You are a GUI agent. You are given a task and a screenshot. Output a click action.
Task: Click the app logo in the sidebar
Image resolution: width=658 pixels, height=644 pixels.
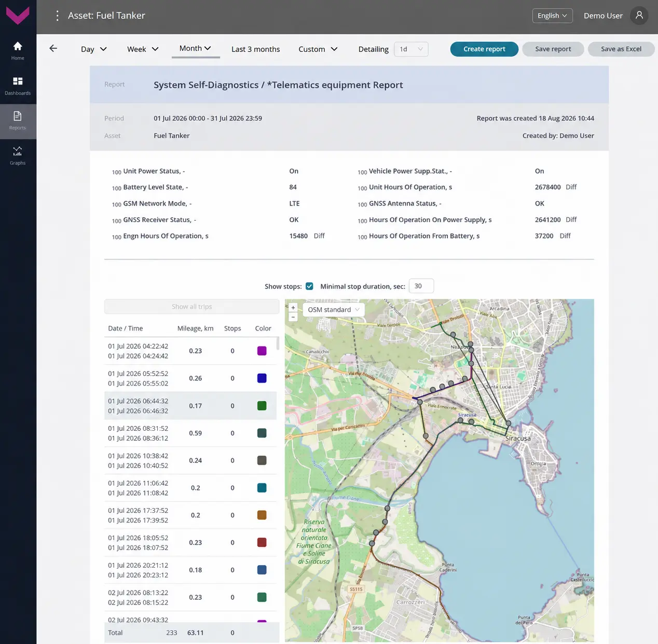[18, 16]
